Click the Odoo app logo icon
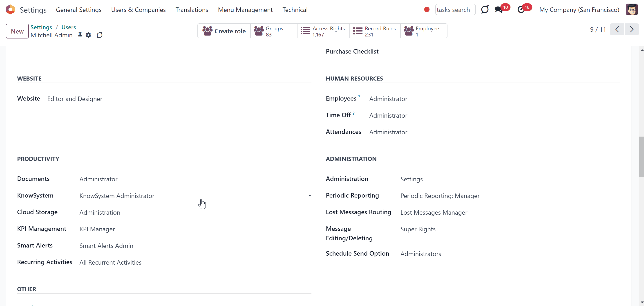The height and width of the screenshot is (306, 644). point(10,9)
